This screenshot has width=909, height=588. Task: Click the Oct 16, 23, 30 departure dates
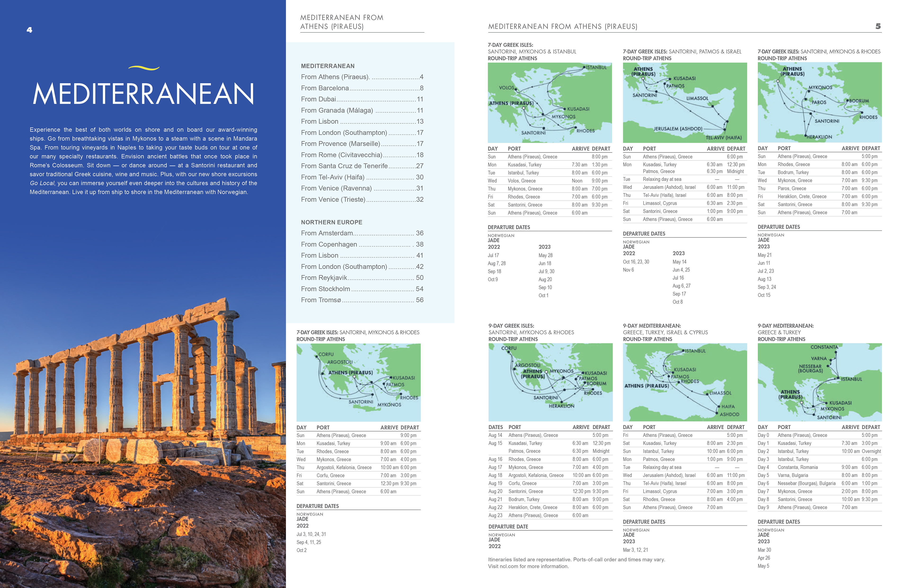pos(636,262)
